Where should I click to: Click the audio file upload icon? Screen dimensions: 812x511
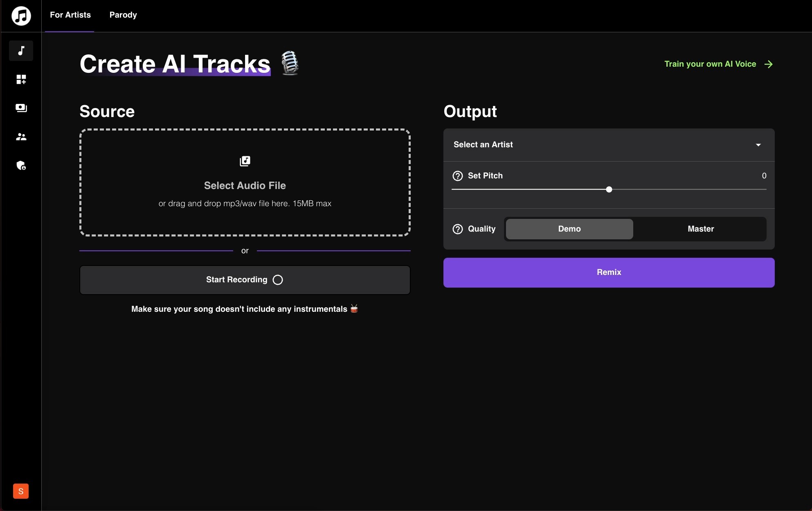[245, 161]
